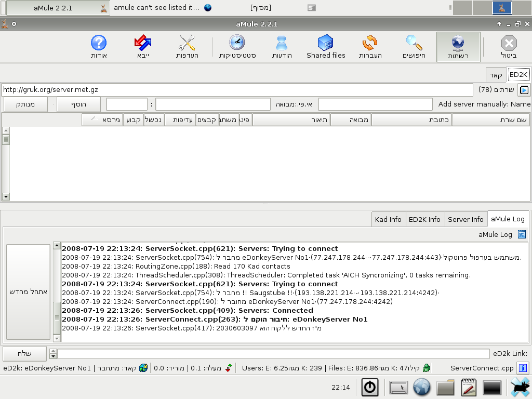
Task: Click the Reset log (אתחל מחדש) button
Action: pyautogui.click(x=28, y=292)
